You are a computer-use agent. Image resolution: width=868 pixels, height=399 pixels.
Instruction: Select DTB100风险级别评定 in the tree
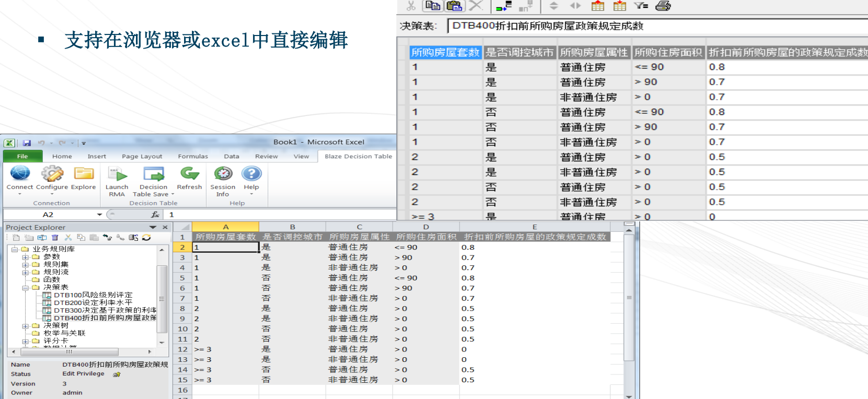[93, 295]
